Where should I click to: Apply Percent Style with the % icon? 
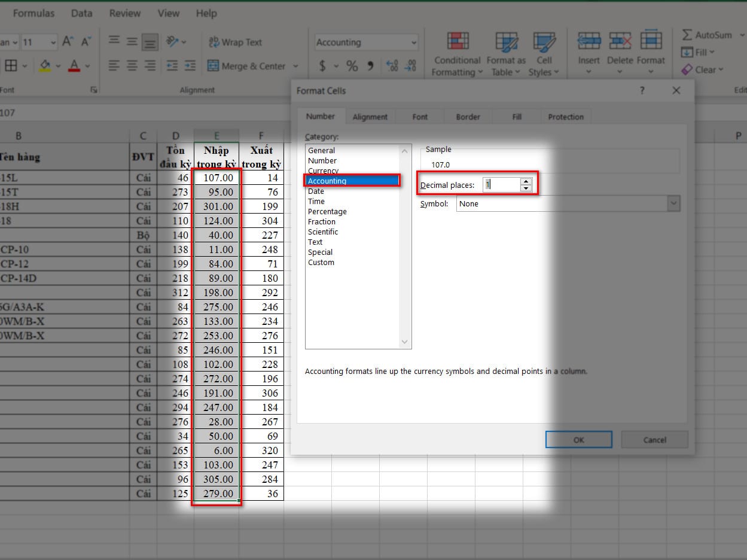pyautogui.click(x=352, y=66)
